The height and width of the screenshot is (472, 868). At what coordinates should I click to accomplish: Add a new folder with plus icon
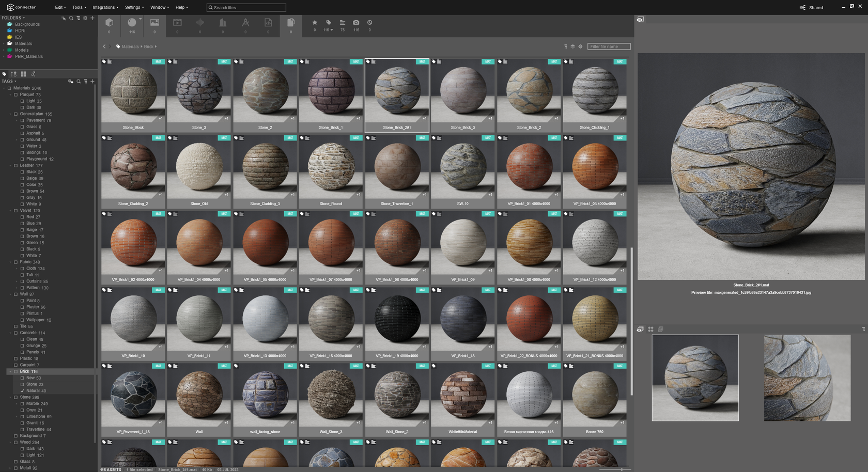(x=92, y=18)
